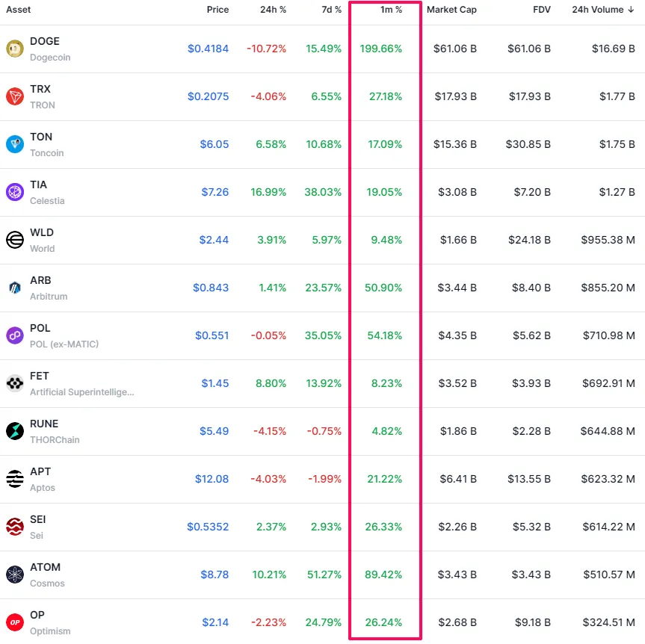The width and height of the screenshot is (645, 644).
Task: Click the FDV column header
Action: [x=541, y=10]
